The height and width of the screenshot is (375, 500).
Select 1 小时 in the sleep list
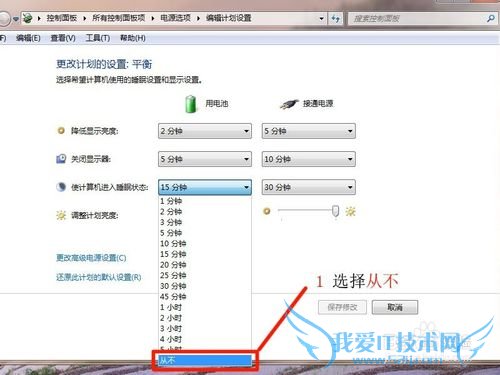(x=205, y=307)
